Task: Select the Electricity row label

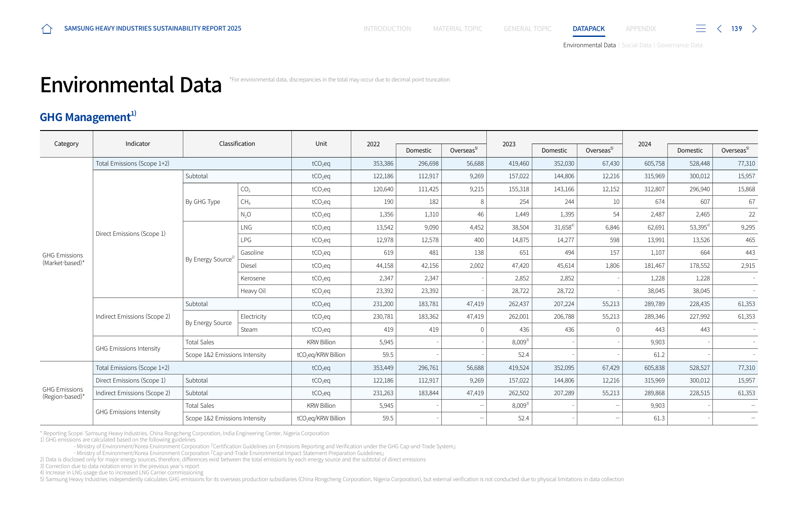Action: (x=253, y=316)
